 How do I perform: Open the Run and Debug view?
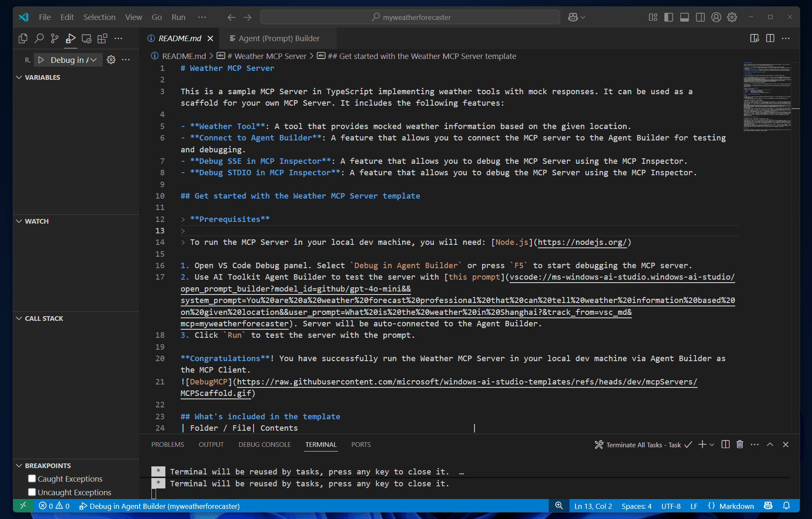(70, 39)
